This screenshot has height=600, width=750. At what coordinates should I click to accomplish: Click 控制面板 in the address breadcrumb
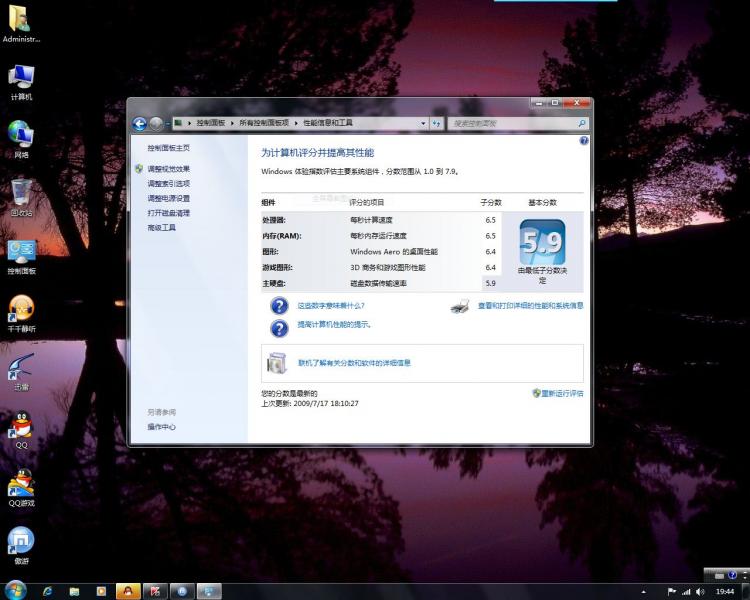(210, 123)
